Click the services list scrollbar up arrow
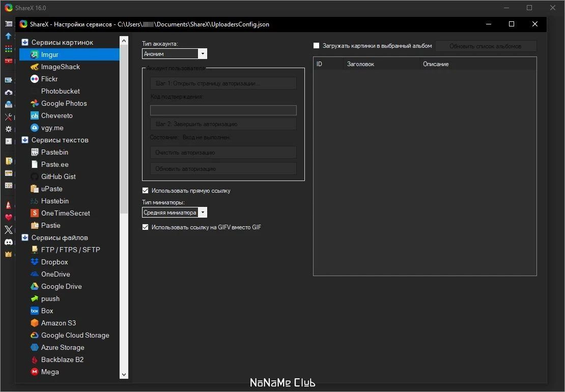 pyautogui.click(x=124, y=41)
